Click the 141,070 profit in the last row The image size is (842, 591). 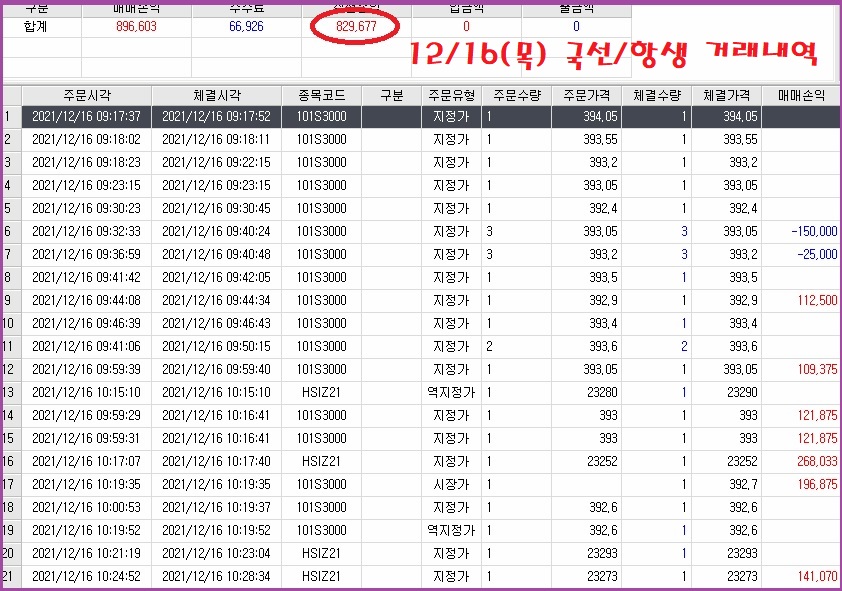pyautogui.click(x=813, y=576)
